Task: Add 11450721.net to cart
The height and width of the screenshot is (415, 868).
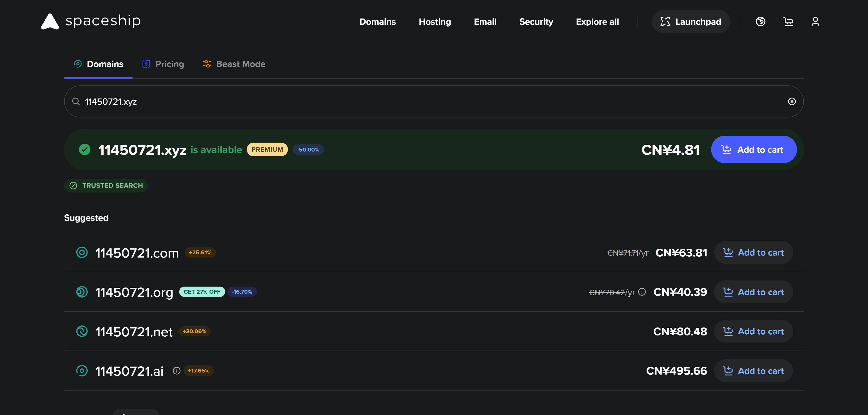Action: pos(753,331)
